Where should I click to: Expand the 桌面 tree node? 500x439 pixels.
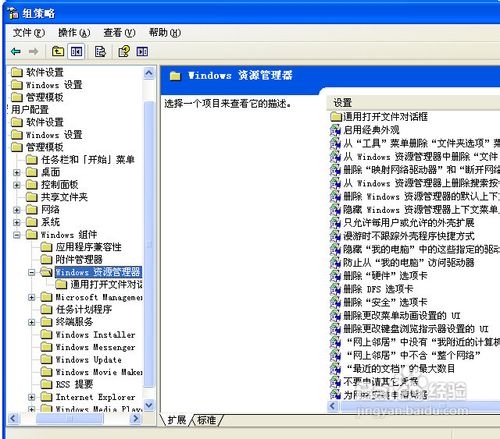17,173
